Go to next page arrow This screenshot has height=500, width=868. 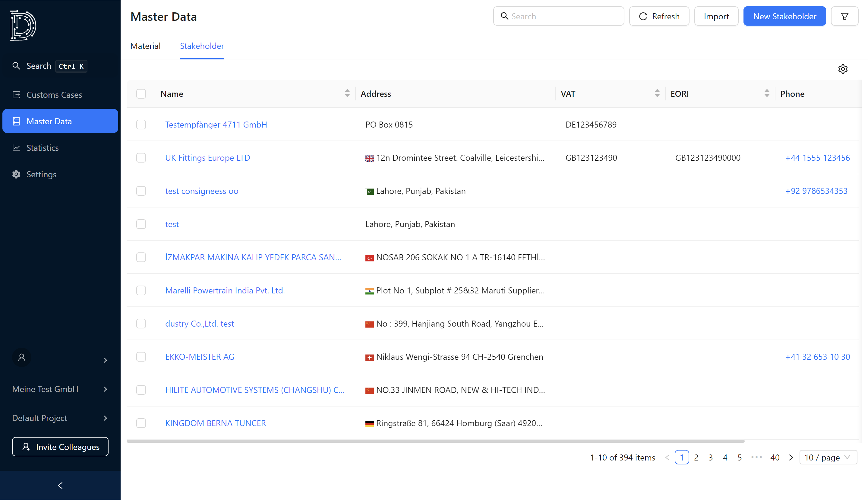tap(791, 457)
